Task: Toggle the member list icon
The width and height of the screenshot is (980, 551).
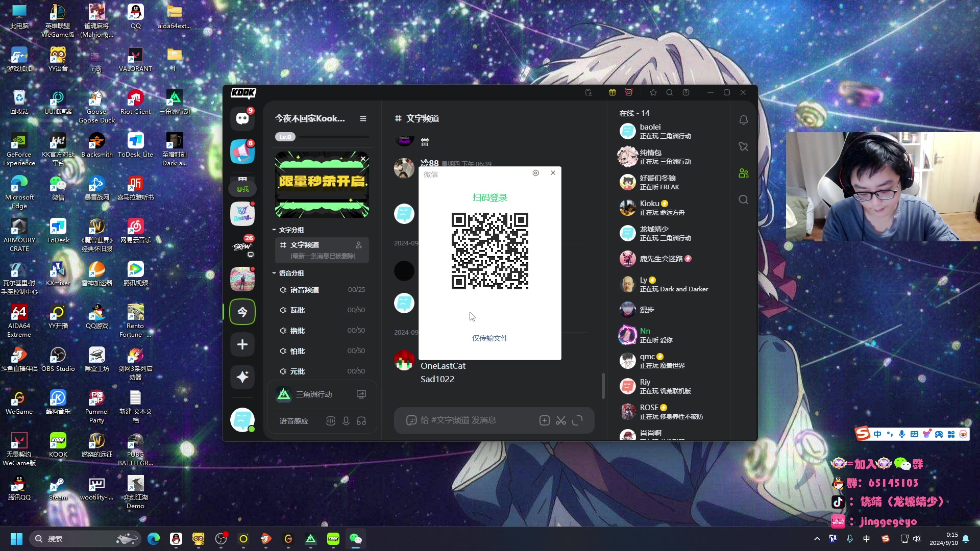Action: [x=744, y=173]
